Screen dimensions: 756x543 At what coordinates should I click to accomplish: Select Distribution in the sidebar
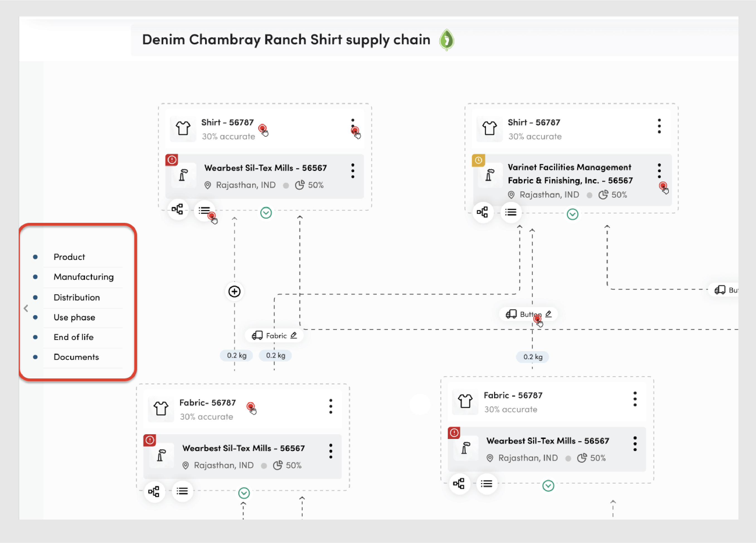coord(77,297)
